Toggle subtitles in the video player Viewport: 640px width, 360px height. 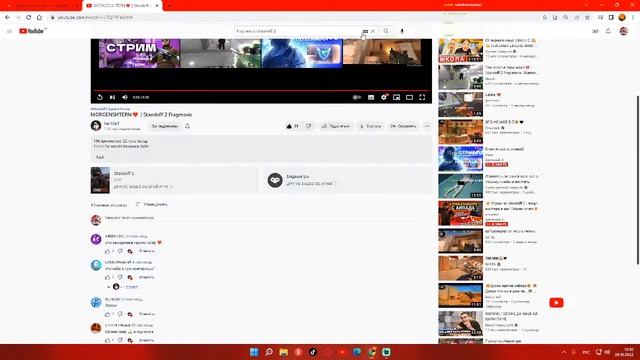point(371,97)
